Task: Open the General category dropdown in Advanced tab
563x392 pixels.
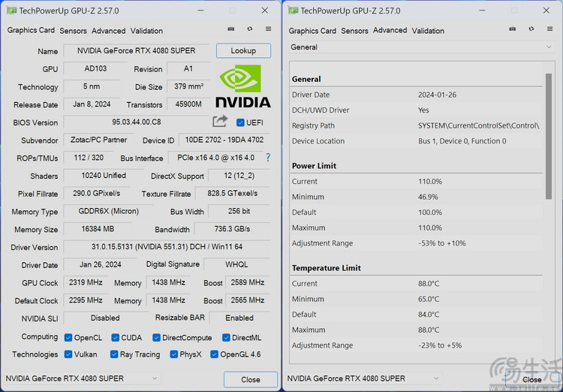Action: [x=421, y=47]
